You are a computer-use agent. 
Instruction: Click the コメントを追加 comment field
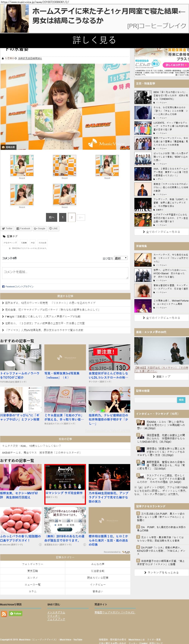(65, 273)
